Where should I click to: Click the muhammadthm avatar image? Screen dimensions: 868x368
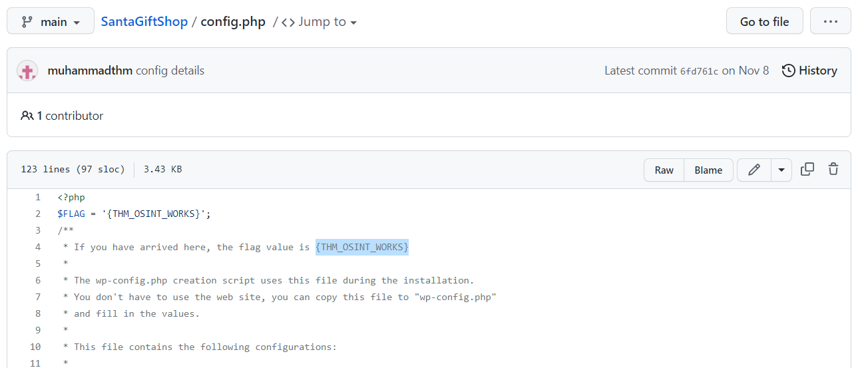(27, 71)
